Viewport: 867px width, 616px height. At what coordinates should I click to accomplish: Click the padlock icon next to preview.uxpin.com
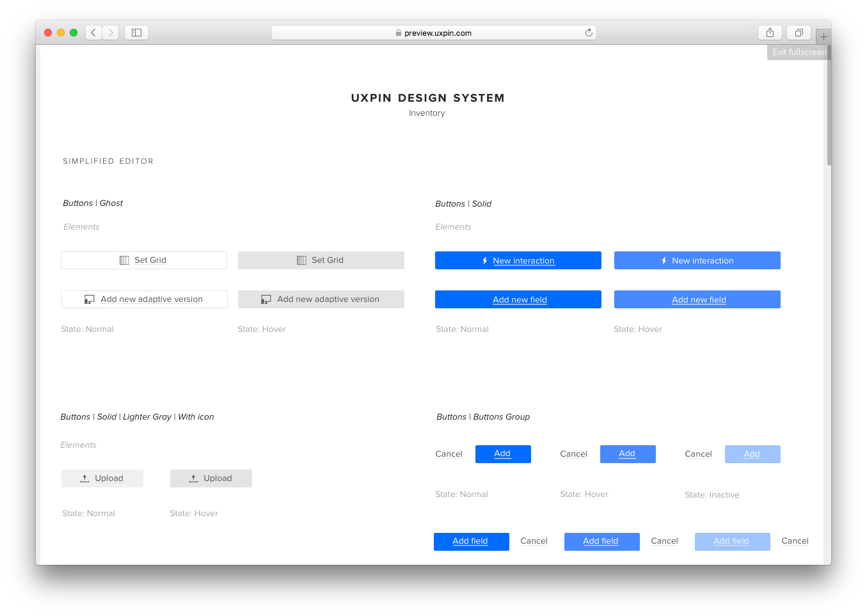[x=397, y=33]
